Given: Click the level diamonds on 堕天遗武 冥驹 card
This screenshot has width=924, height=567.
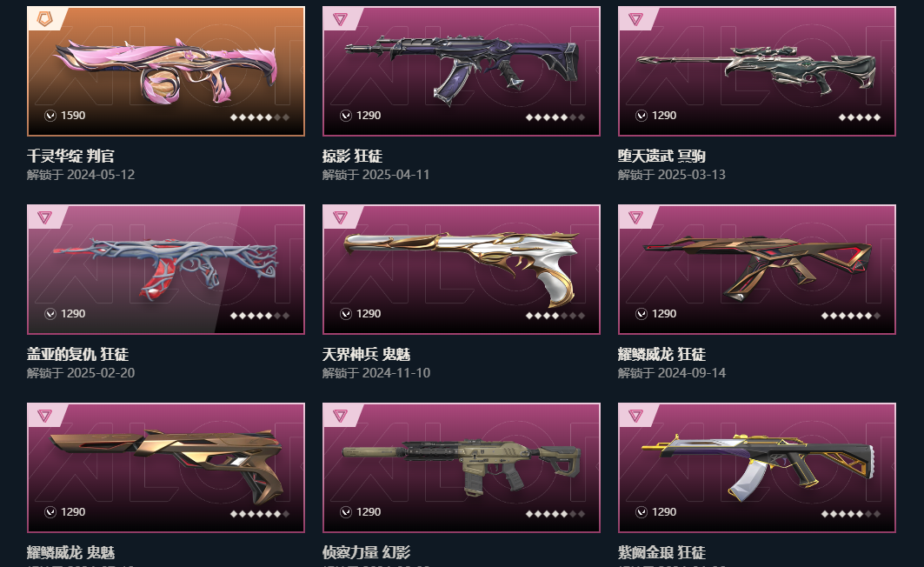Looking at the screenshot, I should [860, 117].
